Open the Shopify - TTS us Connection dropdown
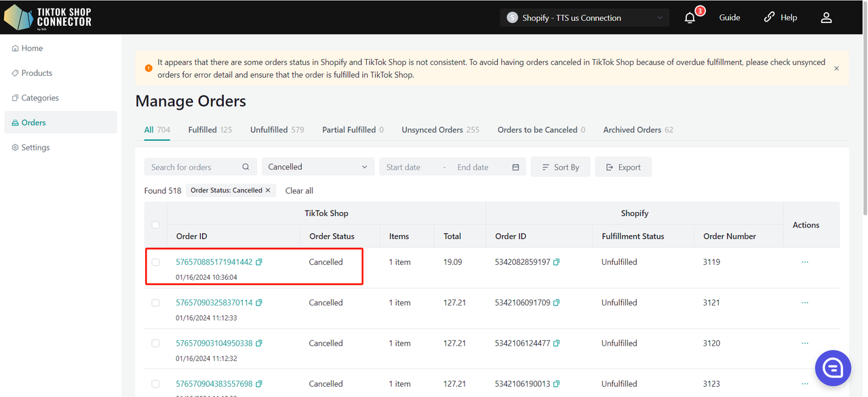The image size is (868, 397). click(x=585, y=18)
